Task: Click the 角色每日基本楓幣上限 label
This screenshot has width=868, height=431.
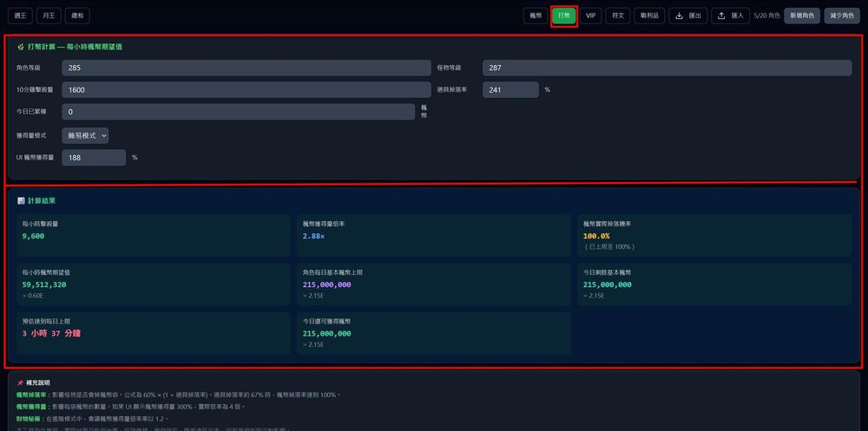Action: click(x=332, y=273)
